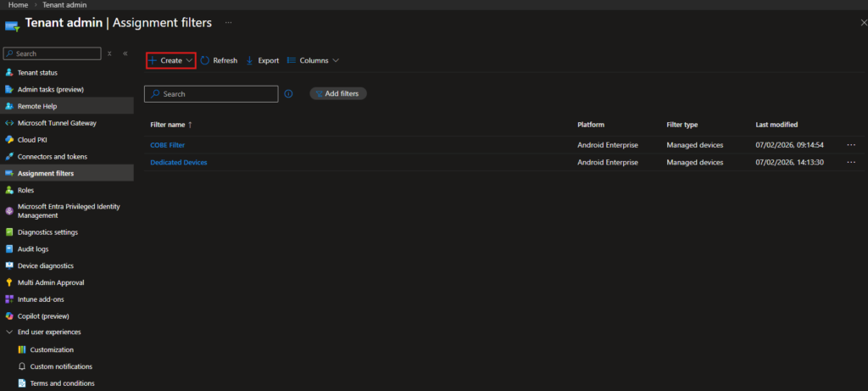Screen dimensions: 868x391
Task: Open the Create dropdown menu
Action: click(171, 60)
